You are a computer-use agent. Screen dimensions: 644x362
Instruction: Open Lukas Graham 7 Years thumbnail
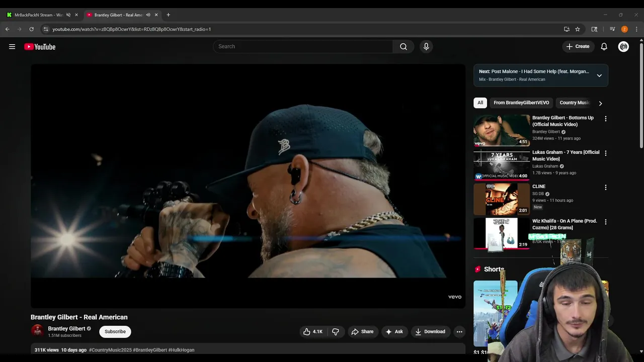pos(502,164)
